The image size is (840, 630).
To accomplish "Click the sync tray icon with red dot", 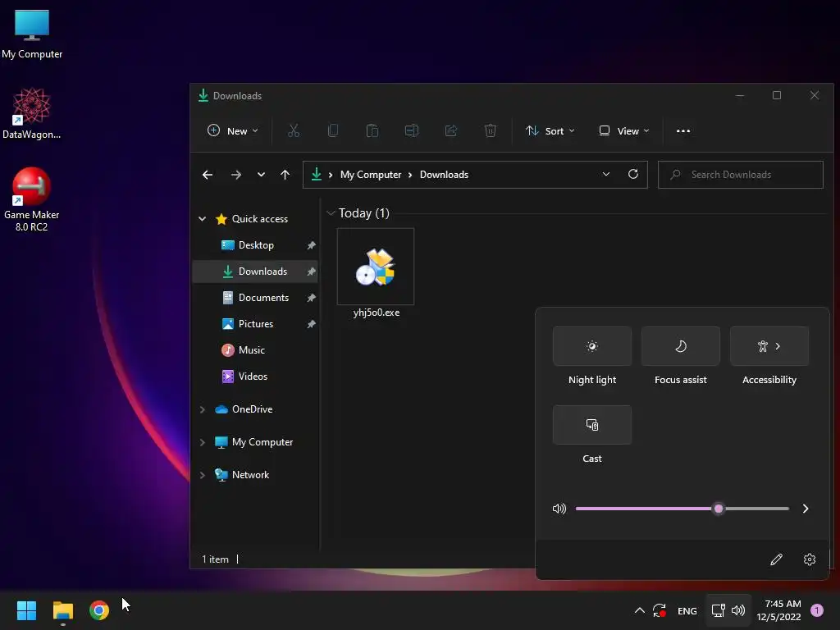I will [x=660, y=610].
